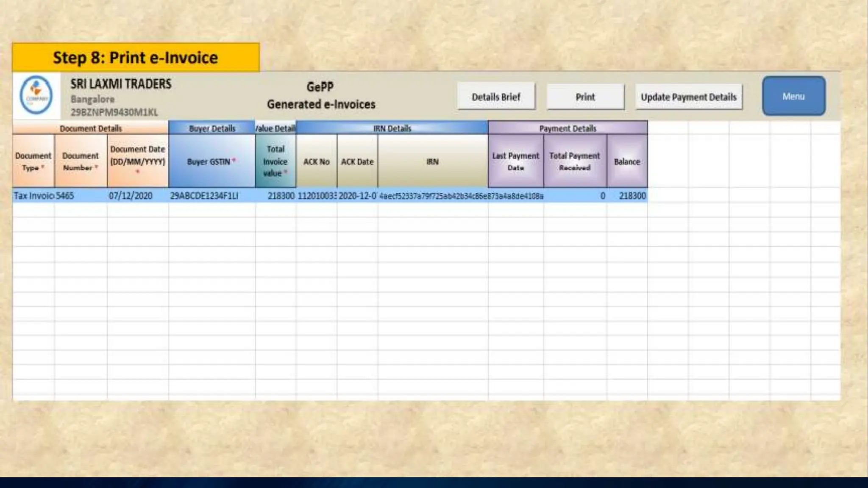Open Update Payment Details
The image size is (868, 488).
tap(688, 97)
